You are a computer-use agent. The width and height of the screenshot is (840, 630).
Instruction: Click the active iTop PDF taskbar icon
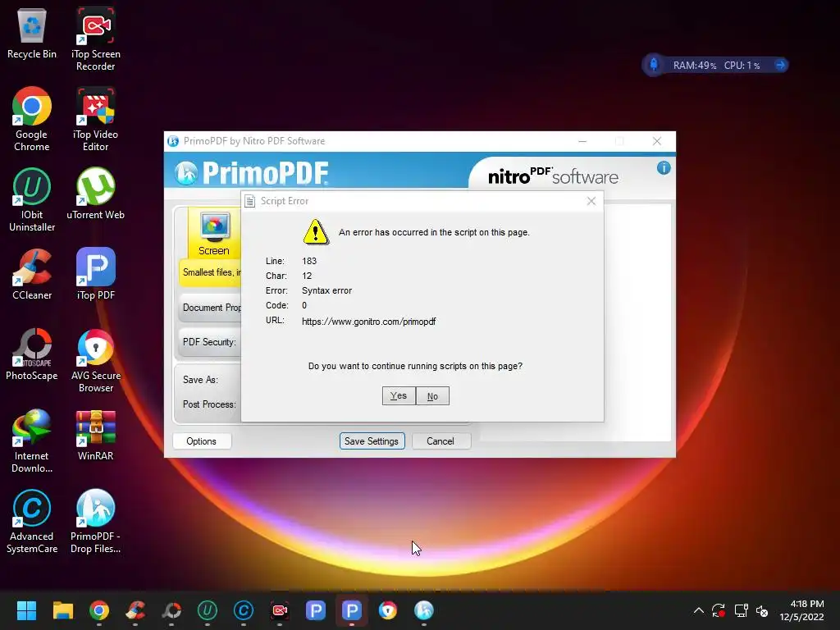coord(352,610)
